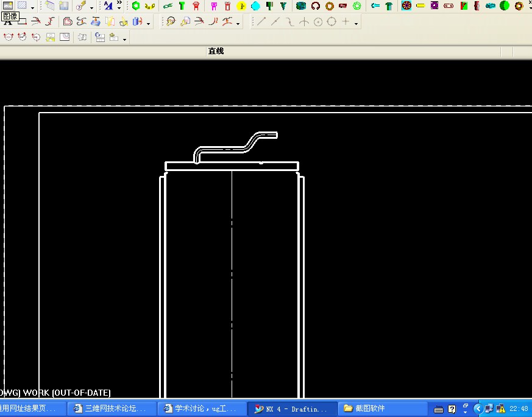Click the wrench circle edit icon
The width and height of the screenshot is (532, 417).
[171, 22]
